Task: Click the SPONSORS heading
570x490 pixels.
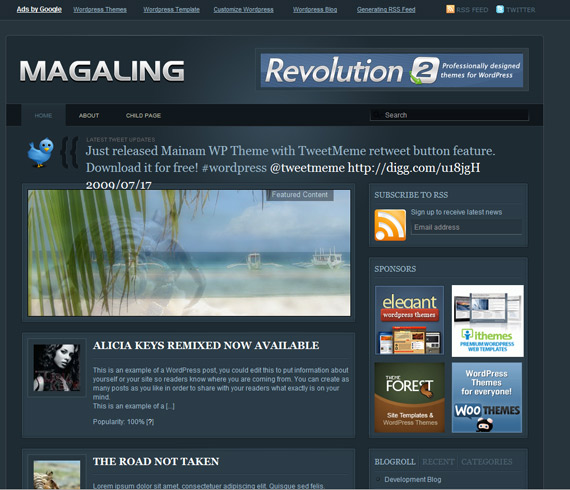Action: (x=395, y=269)
